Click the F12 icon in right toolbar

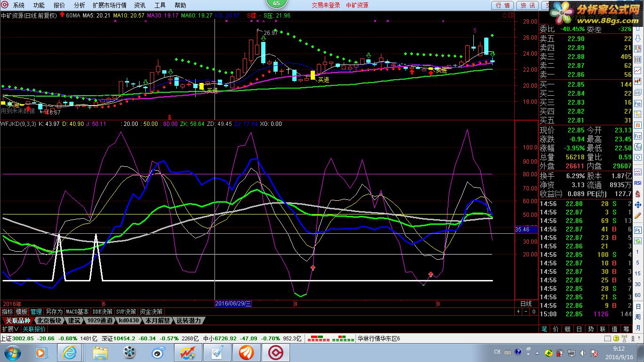point(638,136)
